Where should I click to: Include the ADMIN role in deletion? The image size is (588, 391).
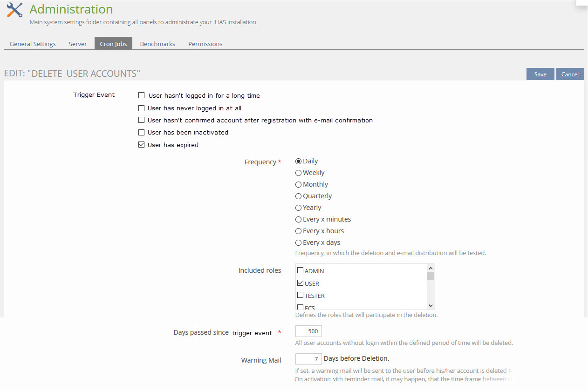tap(301, 270)
